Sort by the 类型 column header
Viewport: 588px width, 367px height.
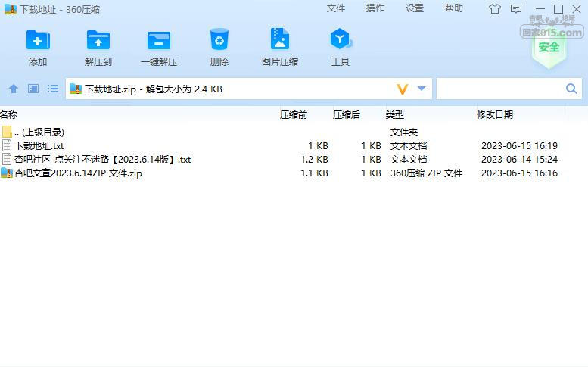pos(394,115)
